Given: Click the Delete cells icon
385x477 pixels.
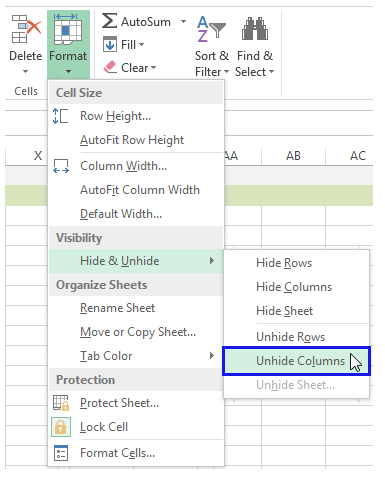Looking at the screenshot, I should tap(26, 29).
